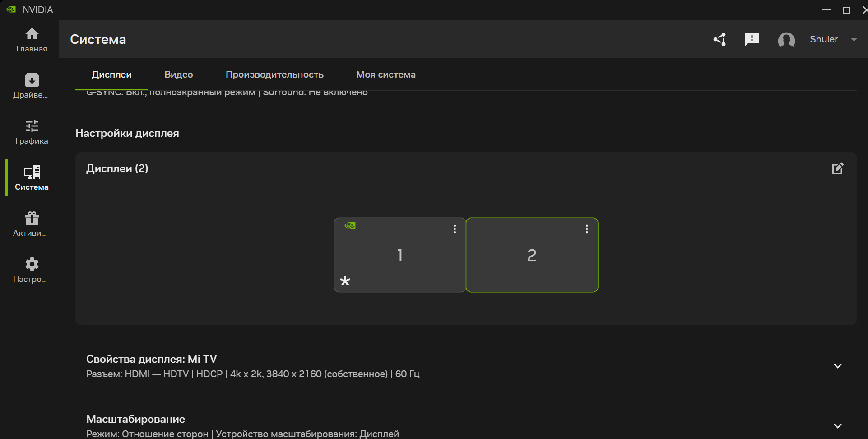Open the three-dot menu on display 1

(x=454, y=229)
